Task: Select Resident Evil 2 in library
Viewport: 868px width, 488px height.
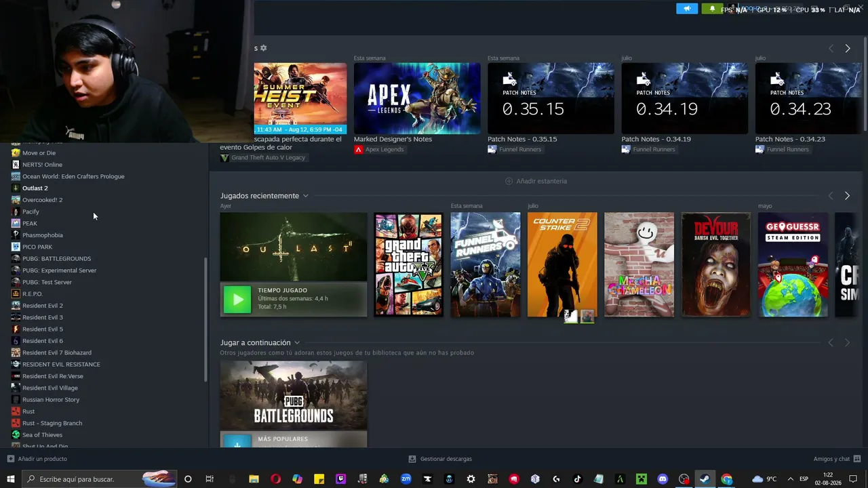Action: [42, 306]
